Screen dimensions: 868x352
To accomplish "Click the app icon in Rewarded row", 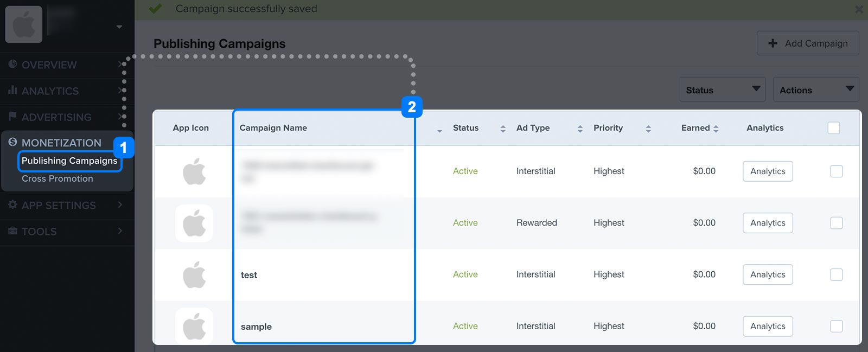I will point(194,223).
